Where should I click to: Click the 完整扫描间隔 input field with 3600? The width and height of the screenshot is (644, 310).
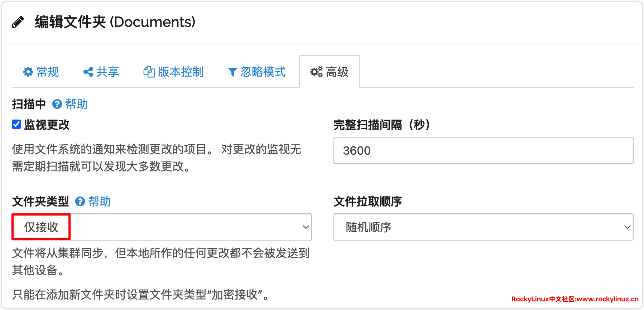click(483, 150)
